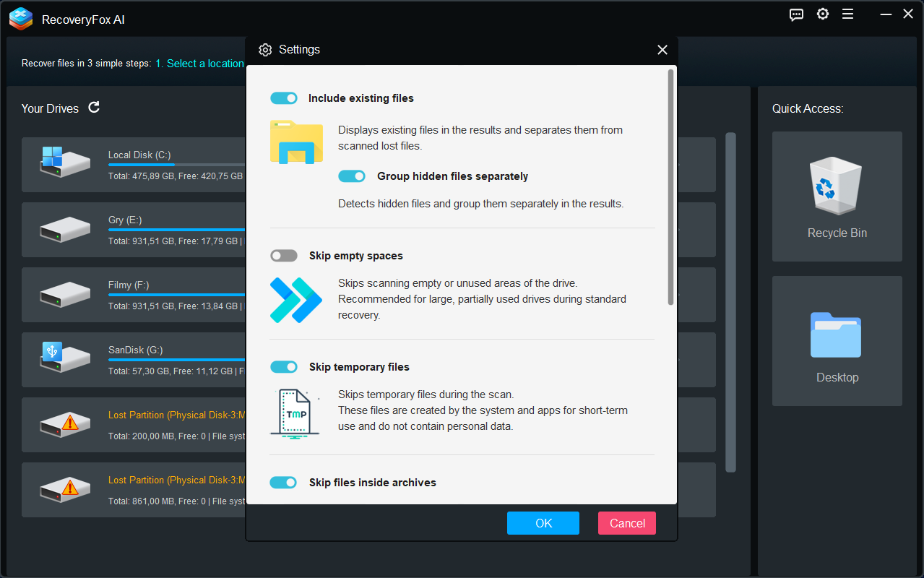Select the Gry (E:) drive icon
The height and width of the screenshot is (578, 924).
(x=65, y=230)
